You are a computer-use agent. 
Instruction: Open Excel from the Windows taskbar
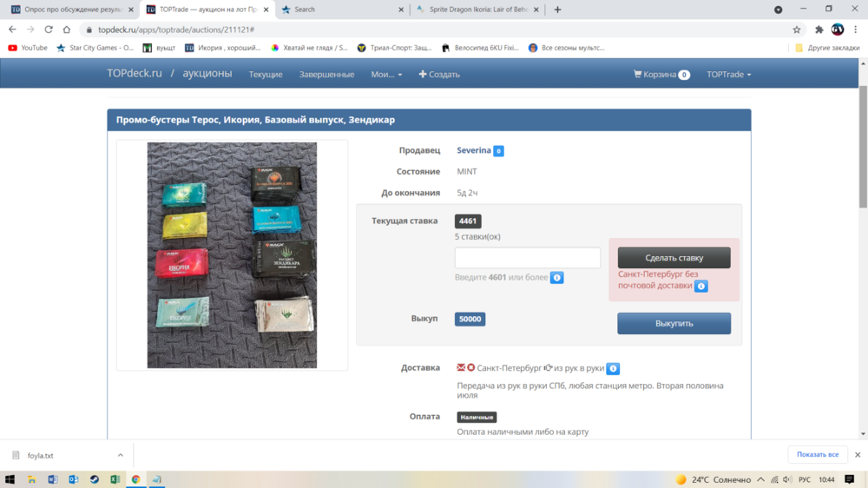tap(115, 479)
